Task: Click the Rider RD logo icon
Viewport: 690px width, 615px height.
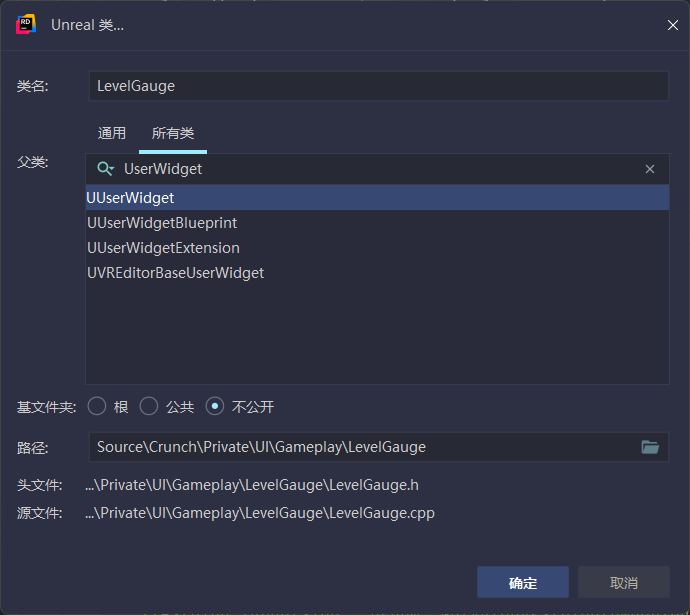Action: click(x=26, y=25)
